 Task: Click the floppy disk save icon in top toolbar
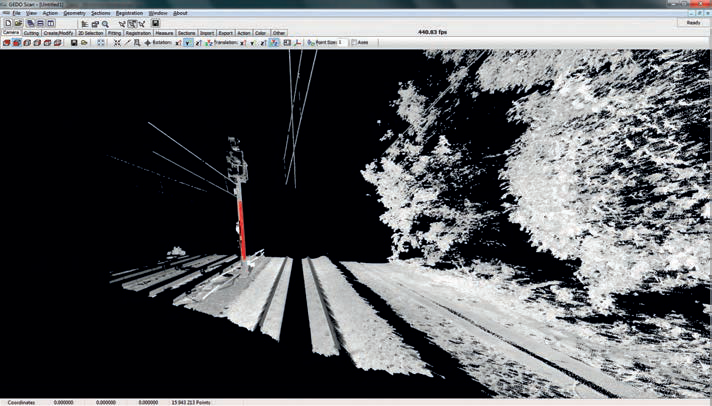(x=155, y=23)
